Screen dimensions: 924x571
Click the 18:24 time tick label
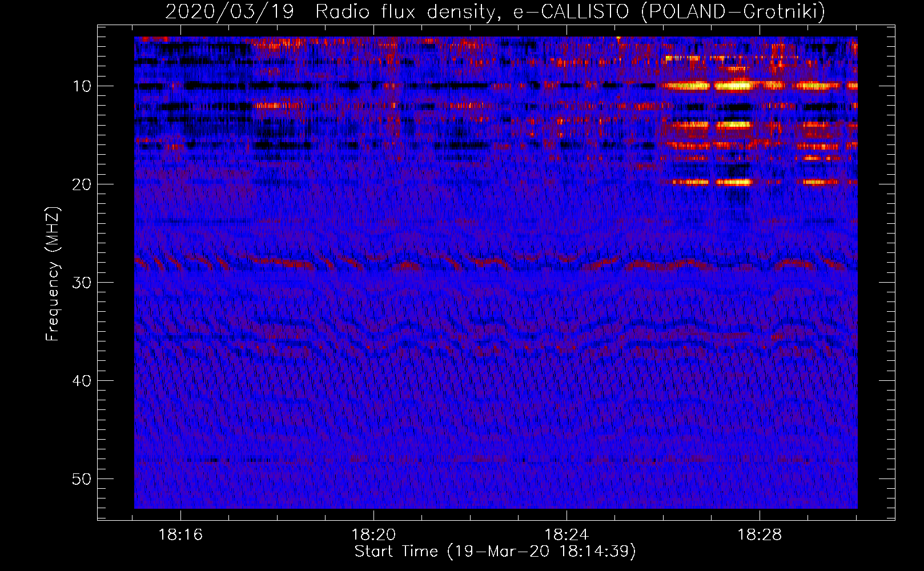point(567,535)
